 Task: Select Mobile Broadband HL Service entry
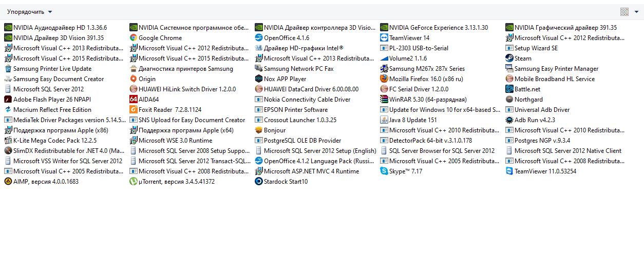point(550,79)
